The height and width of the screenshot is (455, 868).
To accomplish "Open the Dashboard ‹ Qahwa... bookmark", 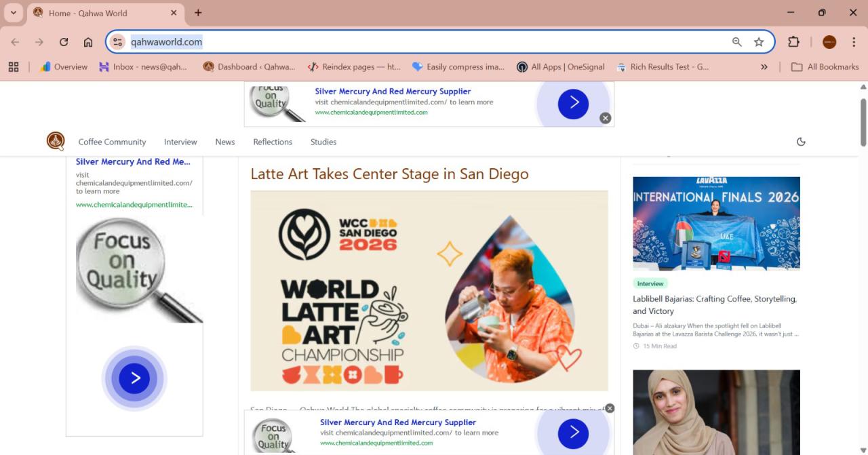I will click(249, 66).
